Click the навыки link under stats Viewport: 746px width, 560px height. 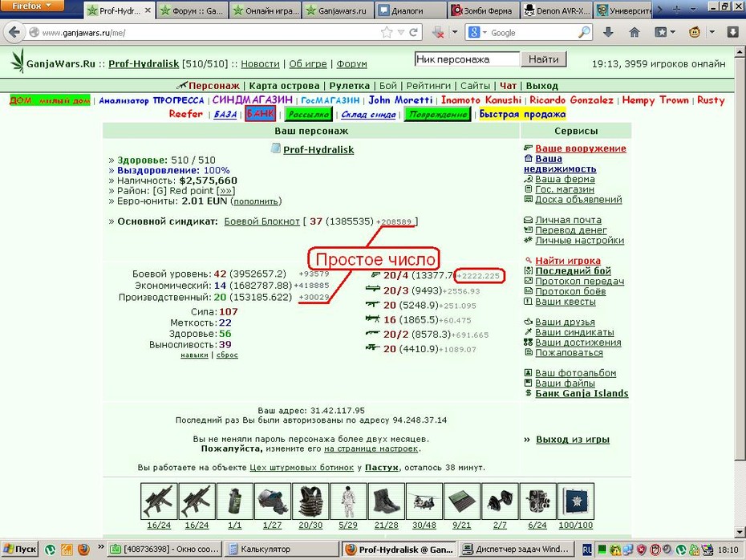(194, 355)
